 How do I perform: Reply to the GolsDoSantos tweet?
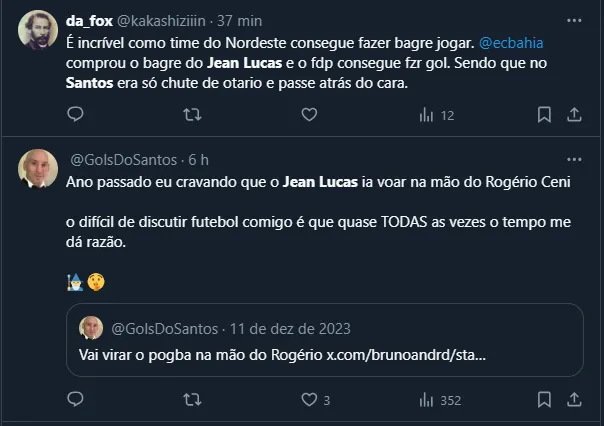[76, 400]
